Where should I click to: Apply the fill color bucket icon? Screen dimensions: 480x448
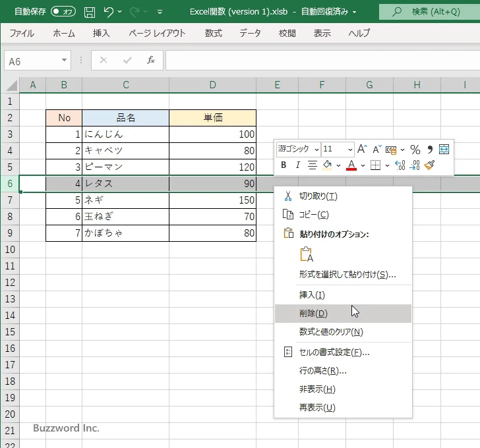327,165
